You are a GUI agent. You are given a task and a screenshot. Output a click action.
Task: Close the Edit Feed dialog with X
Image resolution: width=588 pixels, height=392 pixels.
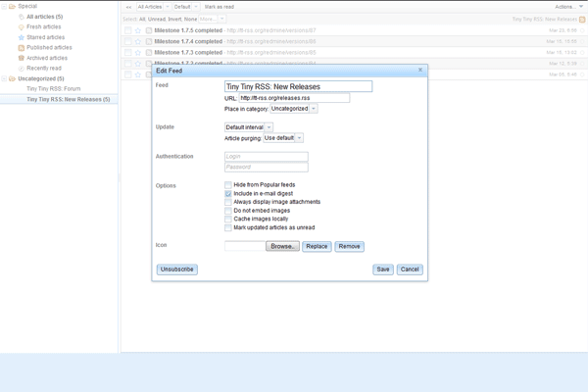tap(420, 70)
